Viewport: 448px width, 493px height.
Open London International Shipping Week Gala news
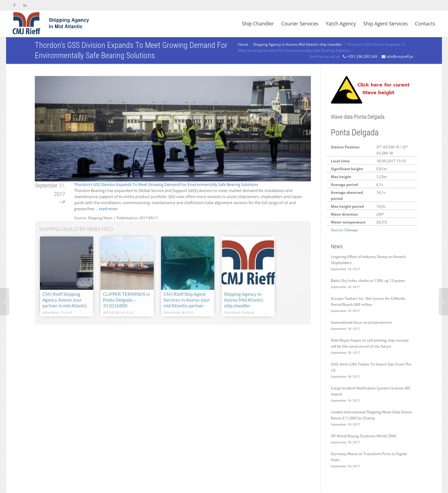point(371,415)
